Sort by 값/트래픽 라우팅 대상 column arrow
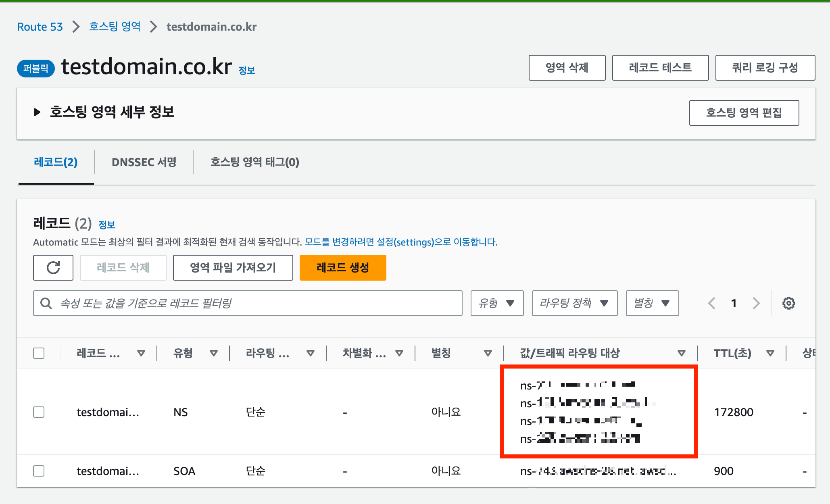The height and width of the screenshot is (504, 830). [x=681, y=353]
